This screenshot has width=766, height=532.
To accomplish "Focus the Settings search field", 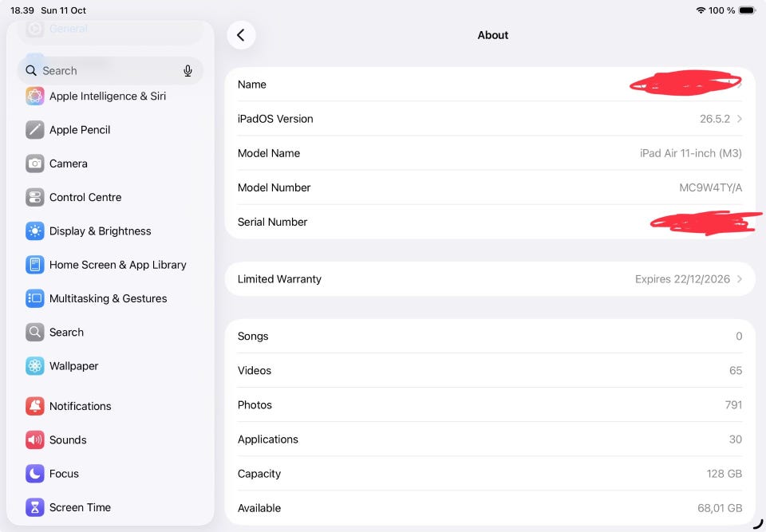I will pyautogui.click(x=110, y=71).
